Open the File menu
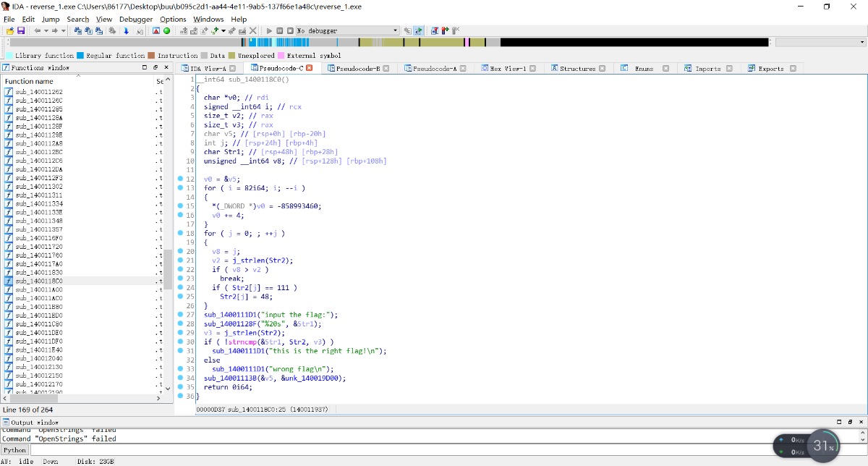The height and width of the screenshot is (466, 868). click(9, 19)
